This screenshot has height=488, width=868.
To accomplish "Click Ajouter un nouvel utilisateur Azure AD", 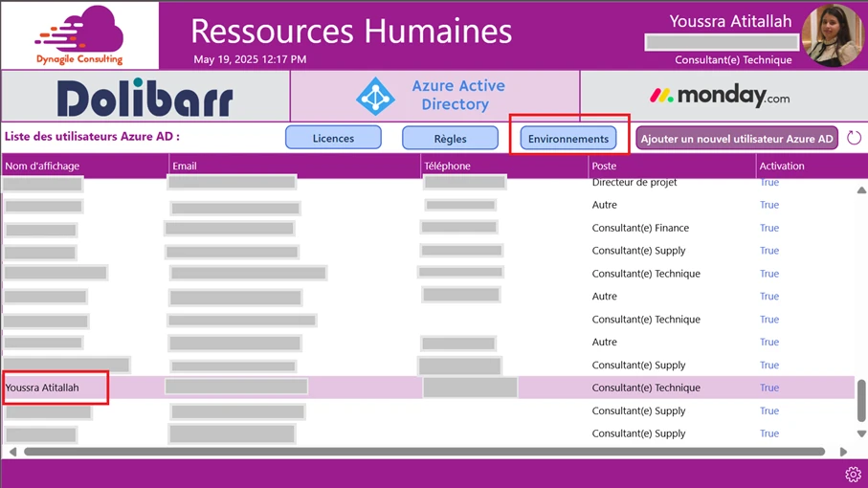I will tap(736, 139).
